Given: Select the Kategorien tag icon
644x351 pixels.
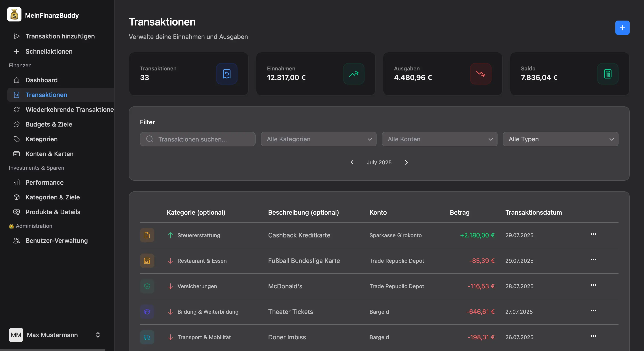Looking at the screenshot, I should [17, 139].
